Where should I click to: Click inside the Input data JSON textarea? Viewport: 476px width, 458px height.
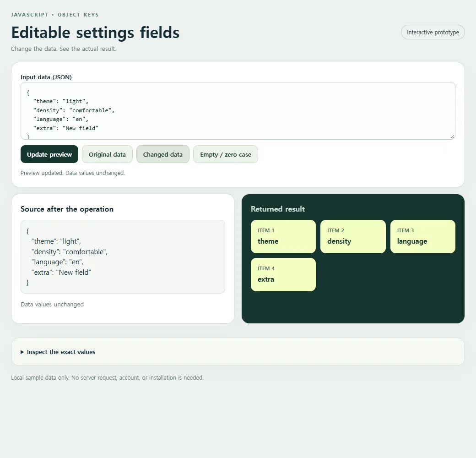pyautogui.click(x=238, y=111)
